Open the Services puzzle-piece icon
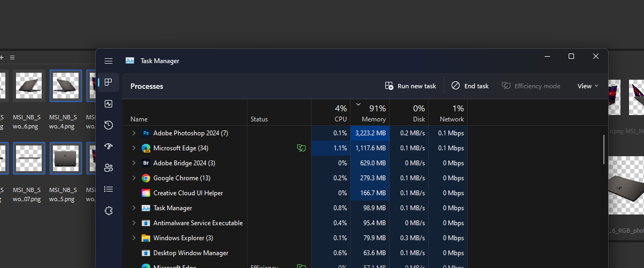The height and width of the screenshot is (268, 644). tap(108, 211)
